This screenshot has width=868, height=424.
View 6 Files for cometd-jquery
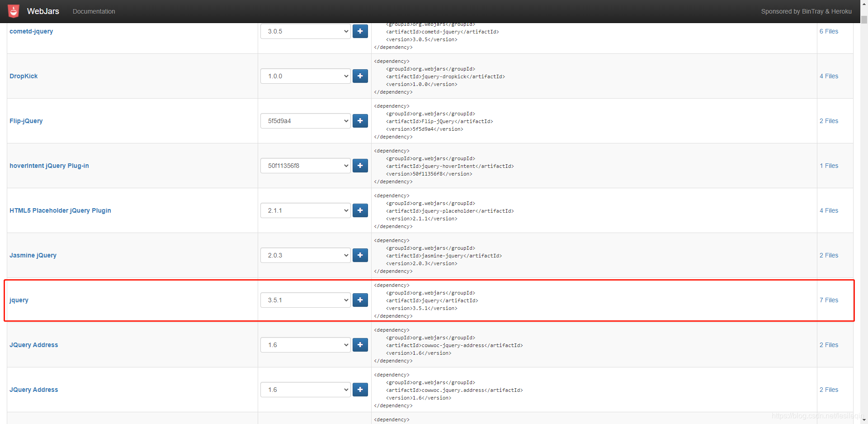coord(829,31)
